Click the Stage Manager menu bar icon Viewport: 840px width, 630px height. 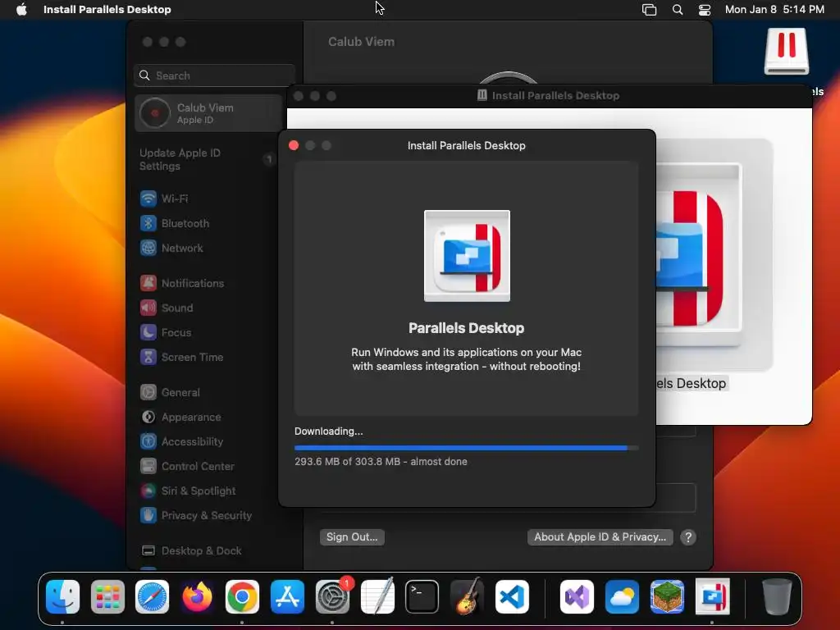[x=650, y=10]
